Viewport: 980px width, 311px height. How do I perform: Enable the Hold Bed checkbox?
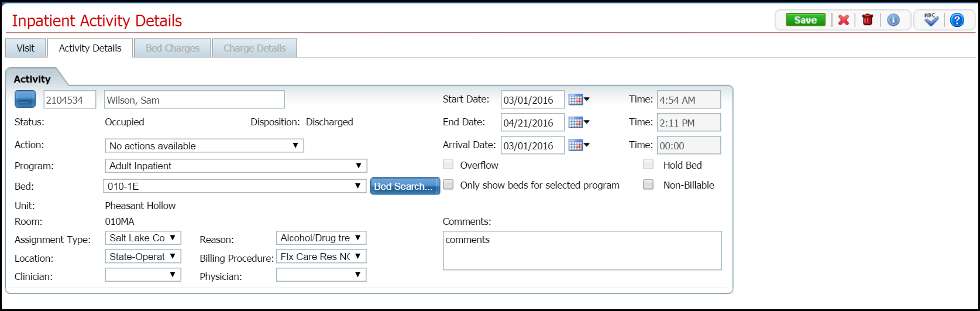pyautogui.click(x=648, y=165)
